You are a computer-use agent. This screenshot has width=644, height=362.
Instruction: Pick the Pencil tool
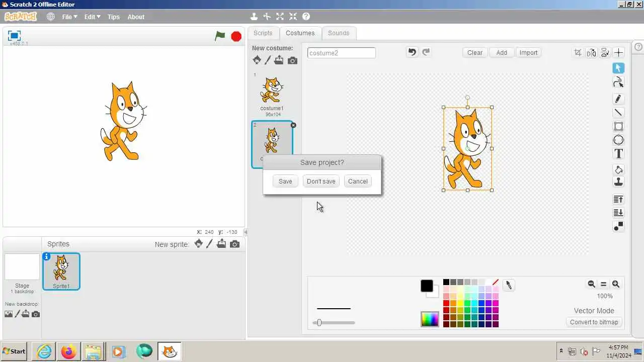click(618, 99)
